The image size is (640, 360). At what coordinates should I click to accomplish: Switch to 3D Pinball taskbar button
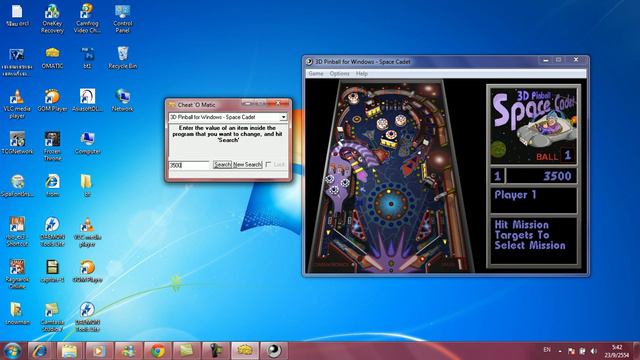[x=274, y=351]
